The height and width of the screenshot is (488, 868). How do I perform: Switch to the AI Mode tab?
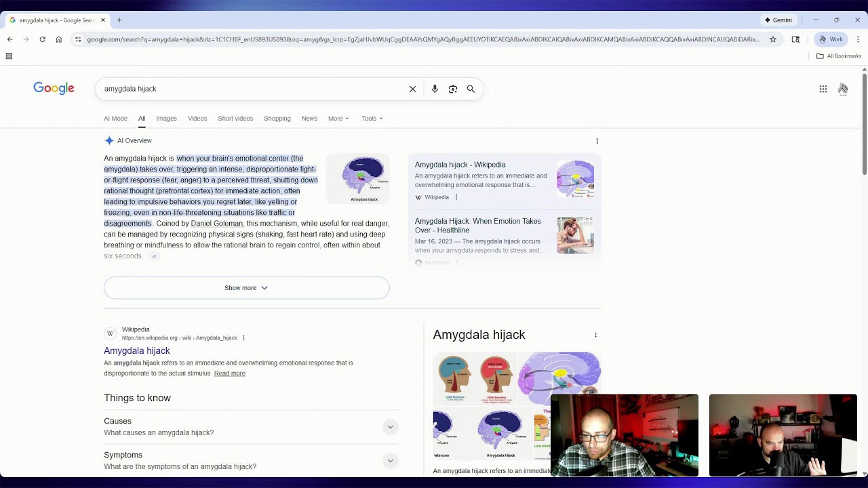pos(115,119)
